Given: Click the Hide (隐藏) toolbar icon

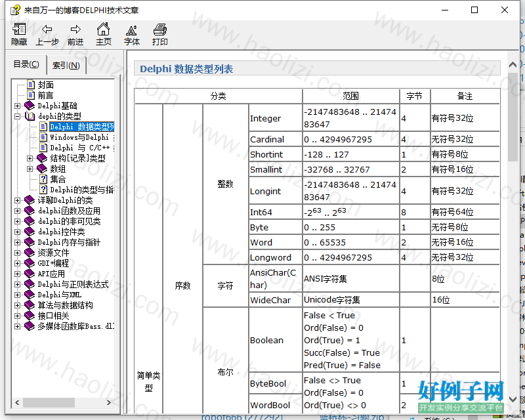Looking at the screenshot, I should tap(19, 34).
